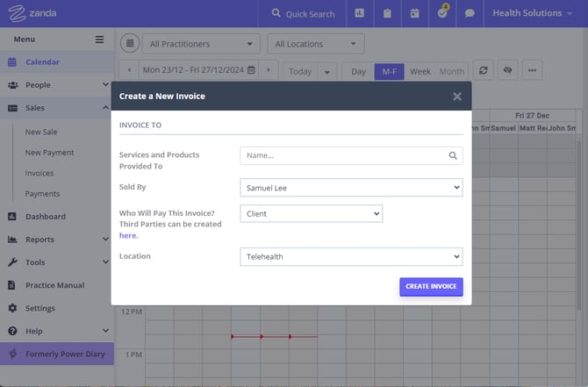
Task: Collapse sidebar using the hamburger menu icon
Action: pos(99,39)
